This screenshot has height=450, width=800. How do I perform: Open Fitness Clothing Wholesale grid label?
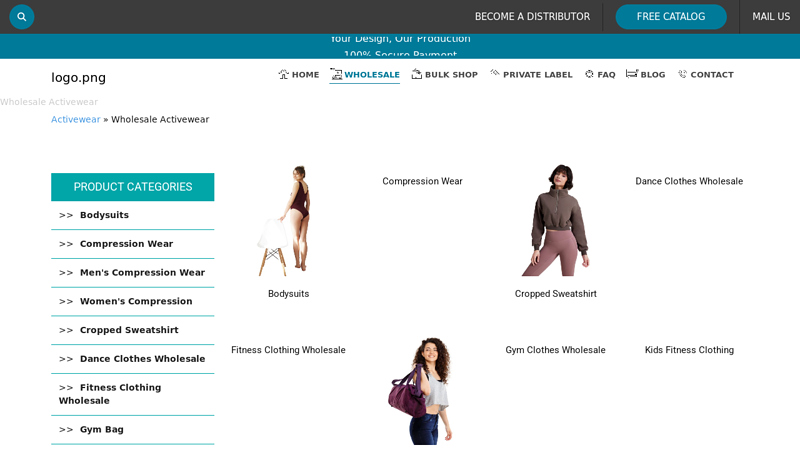(x=288, y=350)
